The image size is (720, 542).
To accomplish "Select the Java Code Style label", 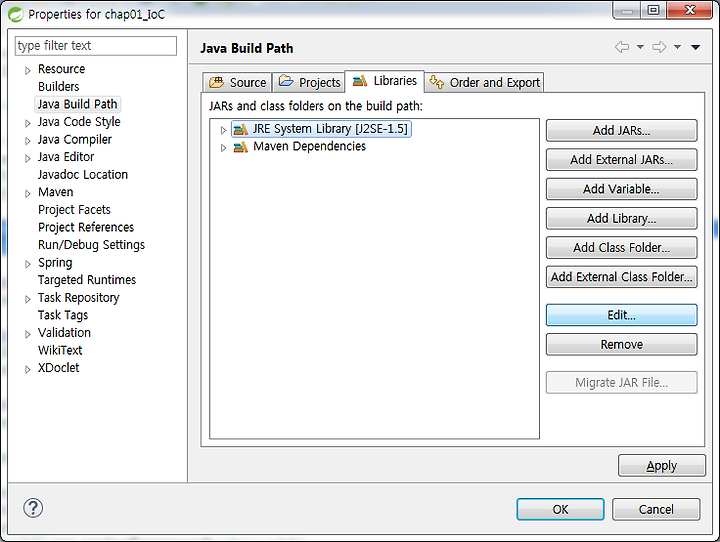I will [x=79, y=122].
